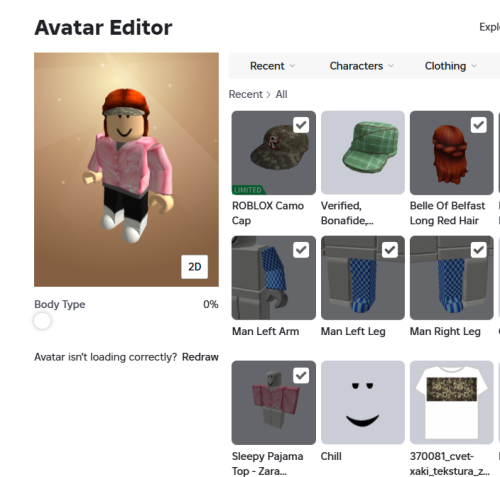This screenshot has height=477, width=500.
Task: Click the Recent breadcrumb link
Action: [x=246, y=94]
